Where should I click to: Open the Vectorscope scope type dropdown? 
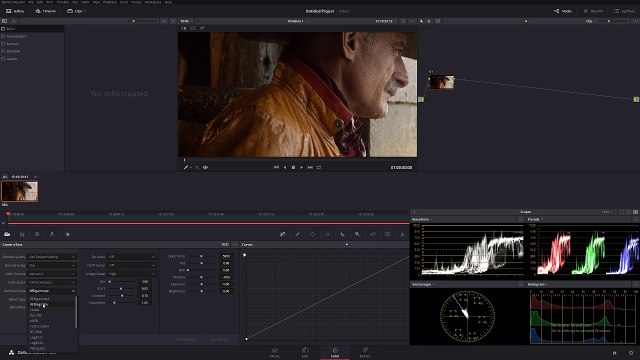tap(424, 284)
